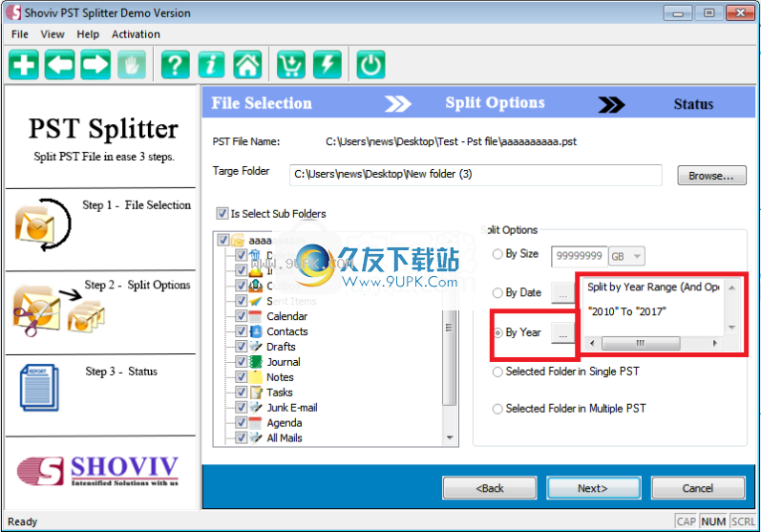Click the green Back arrow toolbar icon
Viewport: 761px width, 532px height.
tap(60, 64)
